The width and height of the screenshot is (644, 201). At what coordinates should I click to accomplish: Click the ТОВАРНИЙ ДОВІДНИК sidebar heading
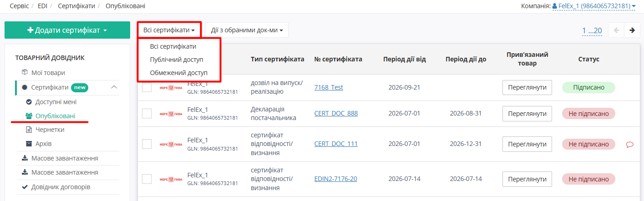coord(50,58)
